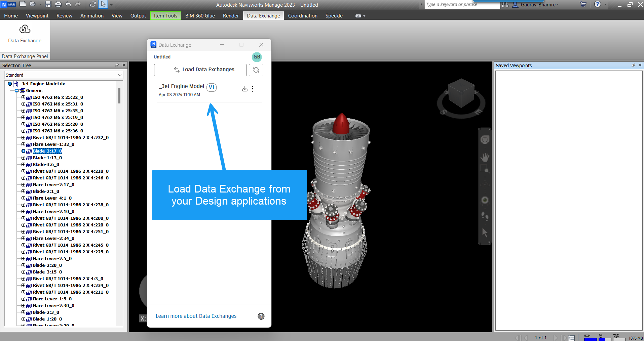Select the Blade-2:20_0 tree item

pyautogui.click(x=47, y=265)
